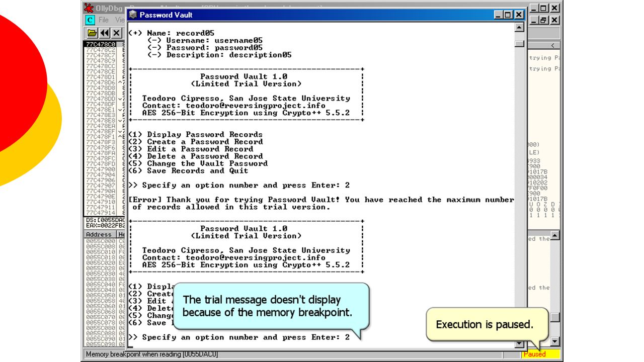Screen dimensions: 644x362
Task: Close the OllyDbg inner CPU window
Action: pos(554,20)
